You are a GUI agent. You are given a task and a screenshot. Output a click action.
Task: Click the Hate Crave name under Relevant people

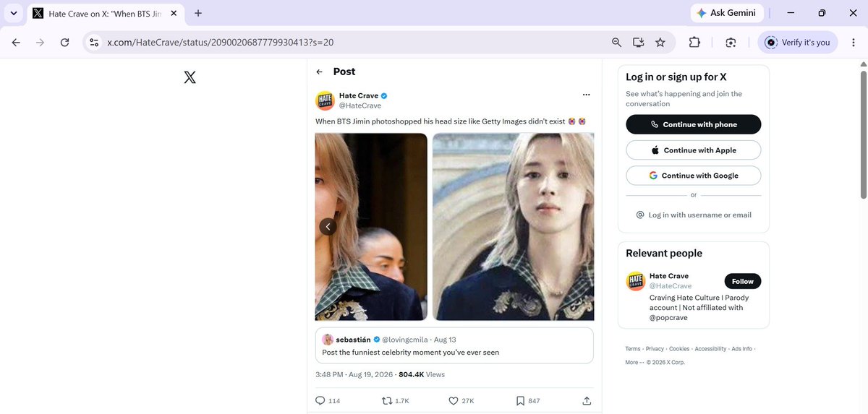[x=669, y=276]
